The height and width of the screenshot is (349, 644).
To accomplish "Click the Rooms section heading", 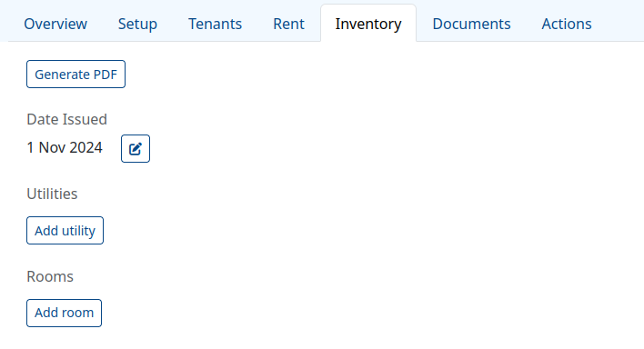I will [50, 276].
